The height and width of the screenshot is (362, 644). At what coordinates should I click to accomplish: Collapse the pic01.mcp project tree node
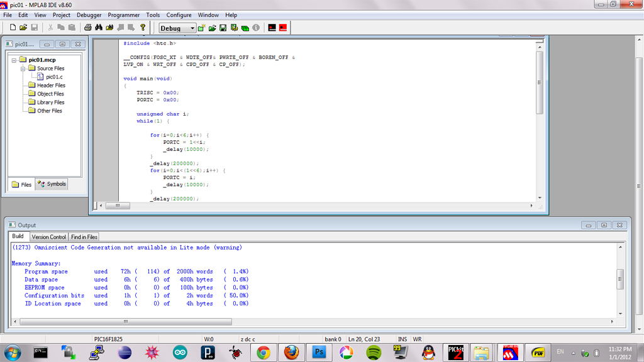(x=14, y=60)
